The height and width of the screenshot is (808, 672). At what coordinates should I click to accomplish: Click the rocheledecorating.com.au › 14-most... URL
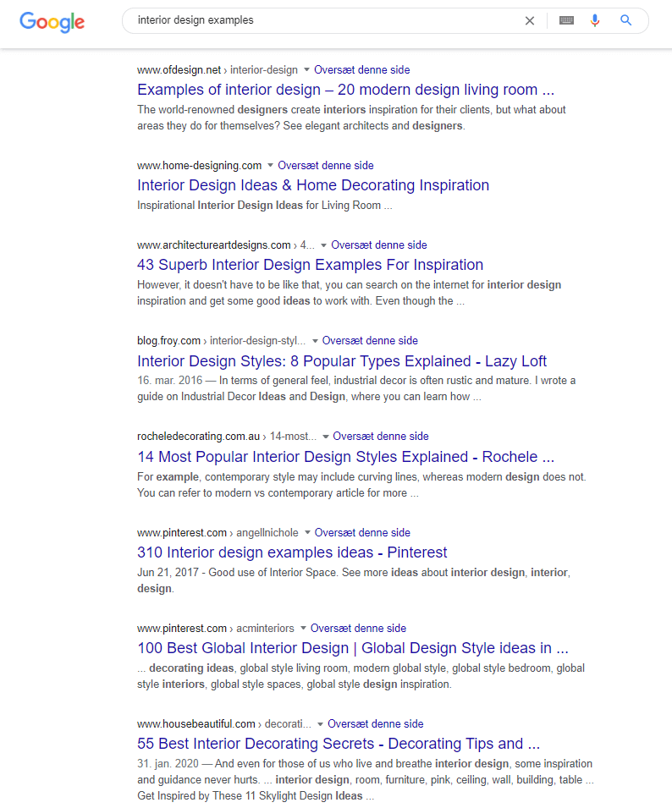click(x=227, y=436)
